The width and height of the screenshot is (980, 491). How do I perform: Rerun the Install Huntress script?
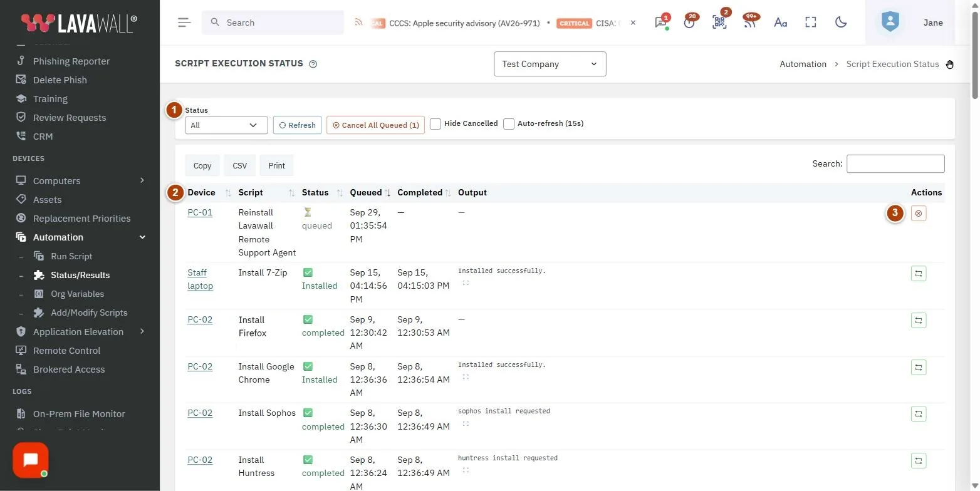point(919,461)
